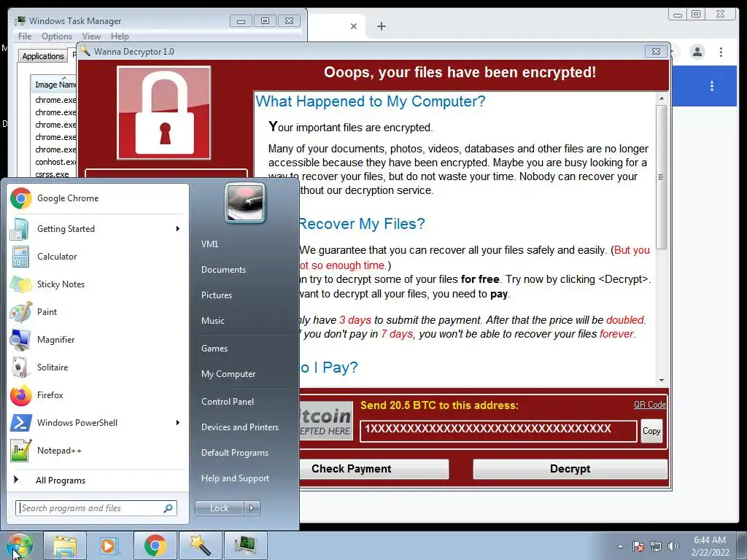The width and height of the screenshot is (747, 560).
Task: Click the Decrypt button
Action: [570, 469]
